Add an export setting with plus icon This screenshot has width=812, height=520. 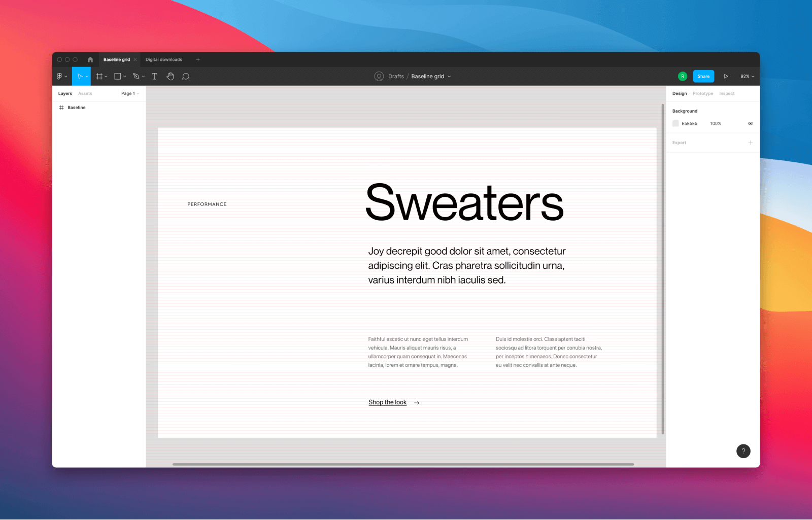tap(750, 143)
